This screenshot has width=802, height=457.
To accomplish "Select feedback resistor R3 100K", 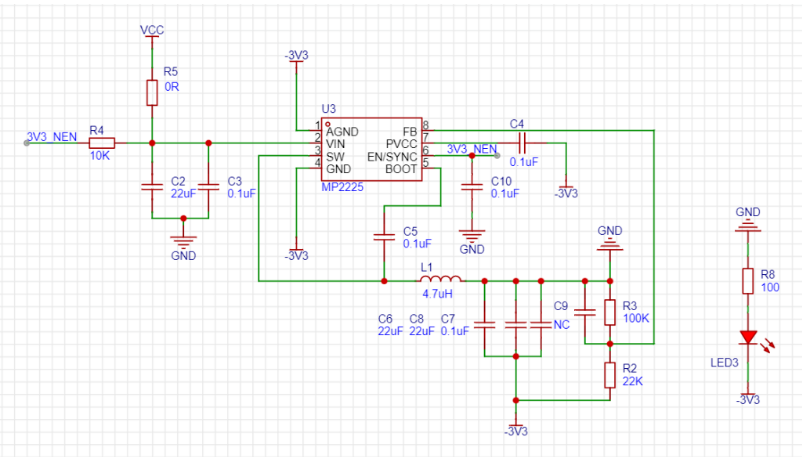I will tap(609, 312).
